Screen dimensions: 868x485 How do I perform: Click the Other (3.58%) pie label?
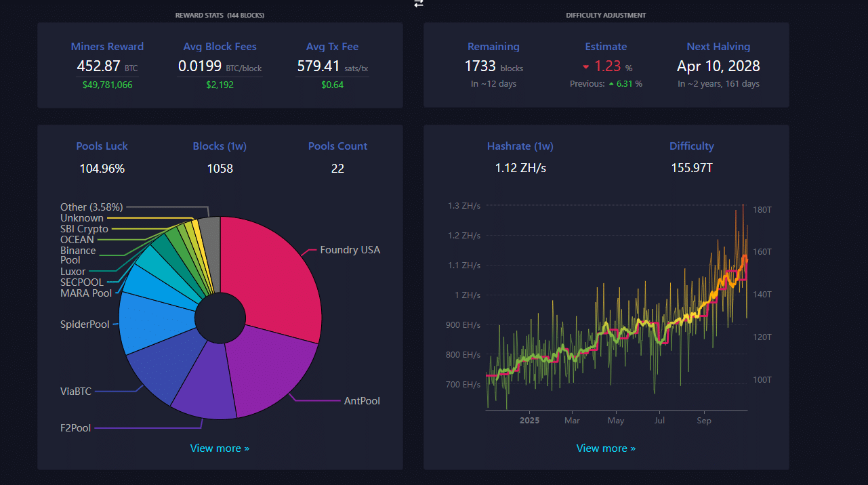point(91,207)
